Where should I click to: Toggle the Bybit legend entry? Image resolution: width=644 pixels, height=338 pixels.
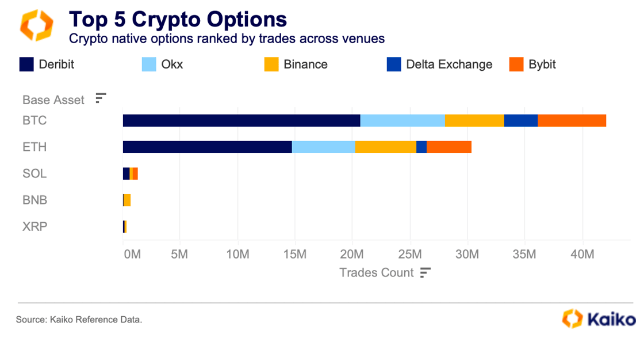pyautogui.click(x=542, y=64)
